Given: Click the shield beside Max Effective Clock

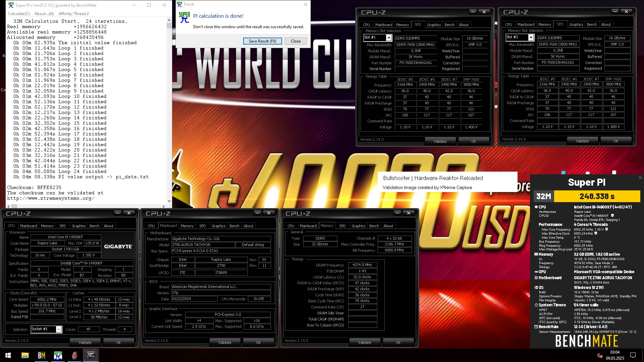Looking at the screenshot, I should click(x=596, y=233).
